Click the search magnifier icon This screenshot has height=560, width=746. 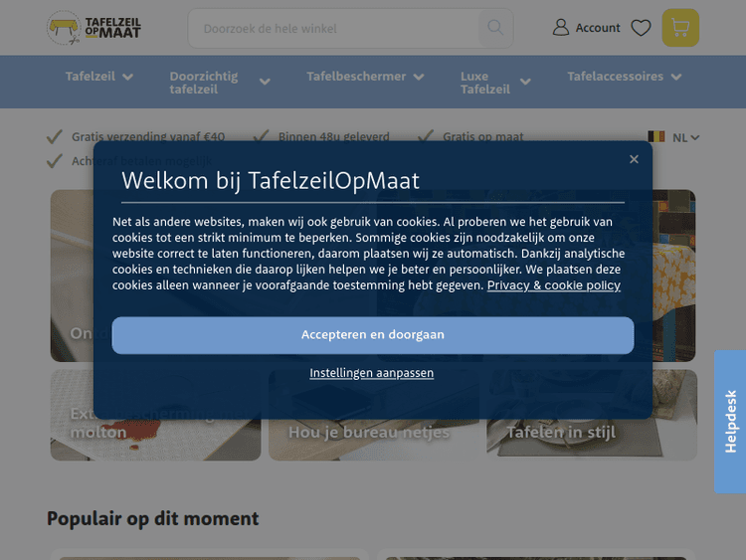tap(495, 28)
